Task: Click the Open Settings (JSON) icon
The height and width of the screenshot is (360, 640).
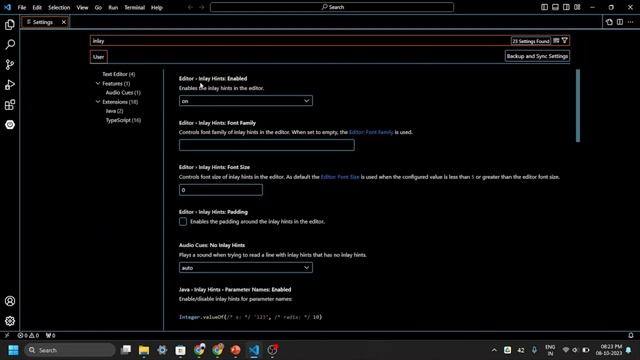Action: pyautogui.click(x=609, y=22)
